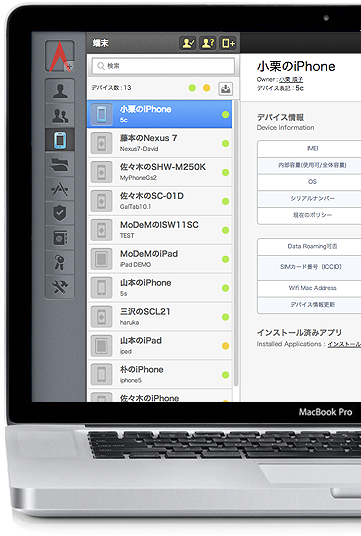Click the add device plus icon

coord(228,43)
